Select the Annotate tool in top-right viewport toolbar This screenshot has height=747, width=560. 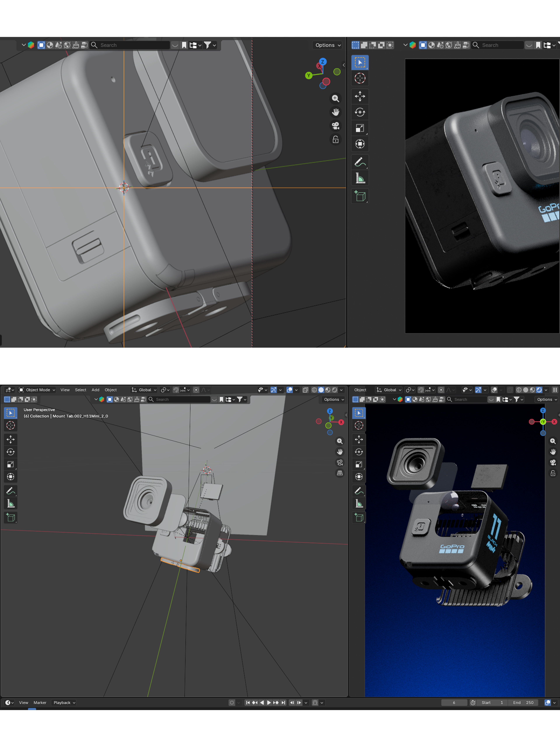(x=360, y=162)
